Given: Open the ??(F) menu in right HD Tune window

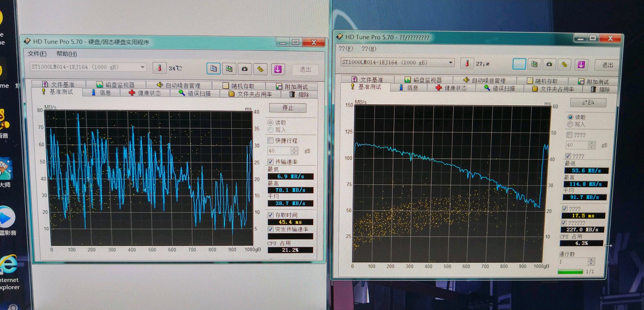Looking at the screenshot, I should coord(346,48).
